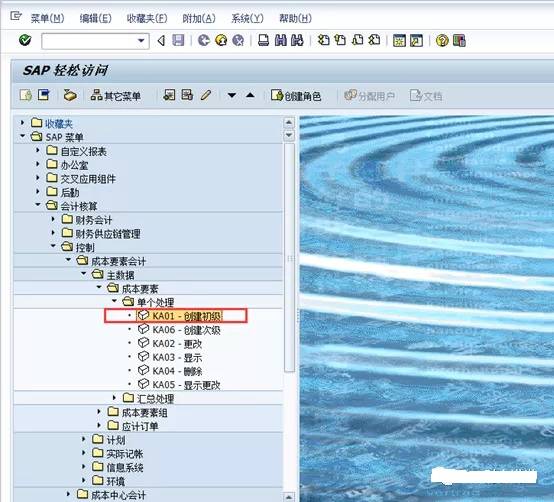Click the 创建角色 button
554x502 pixels.
pyautogui.click(x=296, y=96)
